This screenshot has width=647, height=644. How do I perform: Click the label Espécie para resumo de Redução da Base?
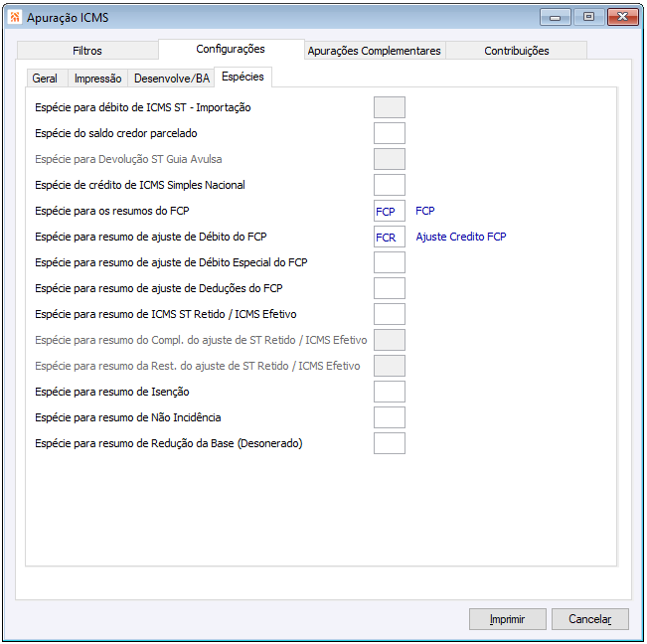click(x=169, y=443)
